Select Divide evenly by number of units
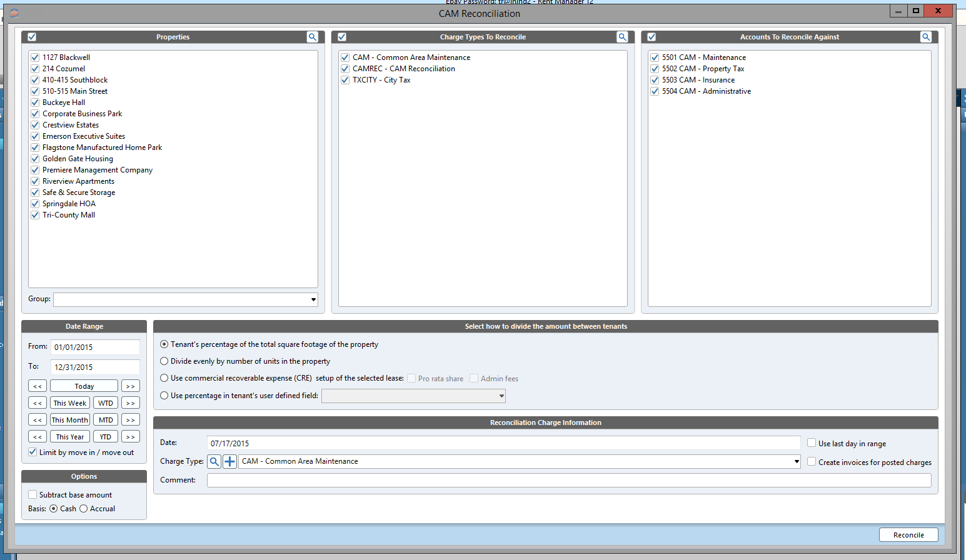Viewport: 966px width, 560px height. 164,361
